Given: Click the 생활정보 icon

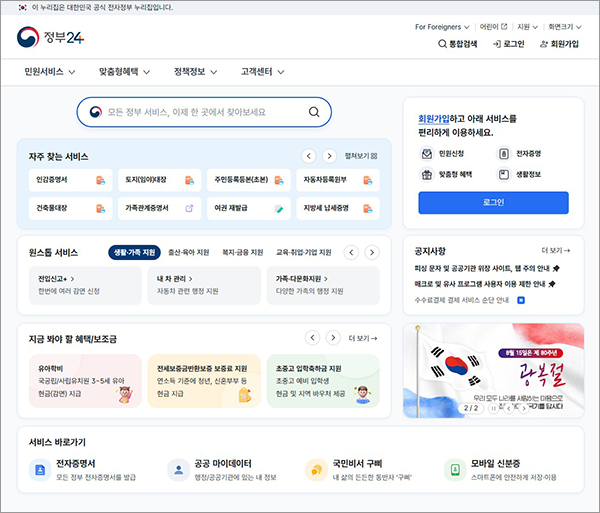Looking at the screenshot, I should (x=504, y=175).
